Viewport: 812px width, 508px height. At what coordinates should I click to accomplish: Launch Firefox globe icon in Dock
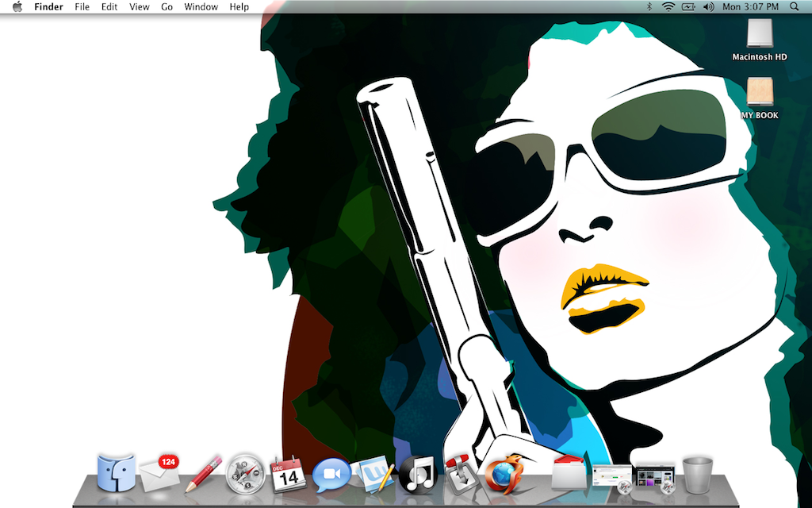[504, 474]
